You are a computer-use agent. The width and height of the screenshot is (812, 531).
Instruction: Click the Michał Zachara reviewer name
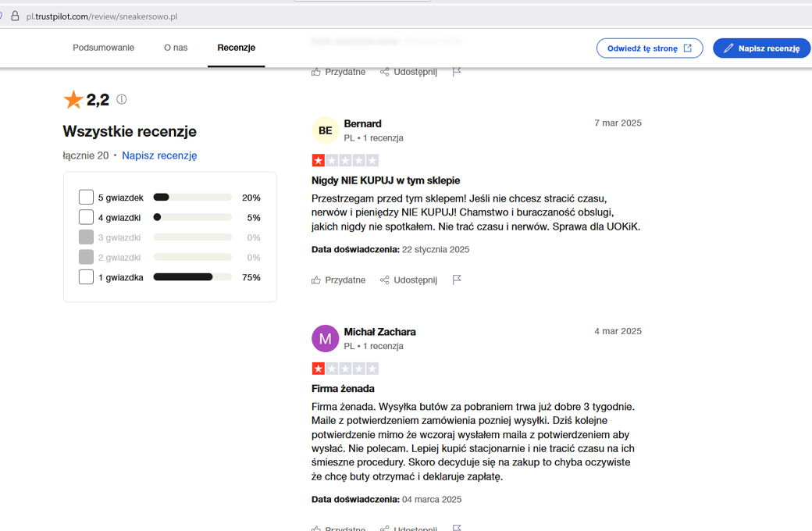tap(379, 332)
